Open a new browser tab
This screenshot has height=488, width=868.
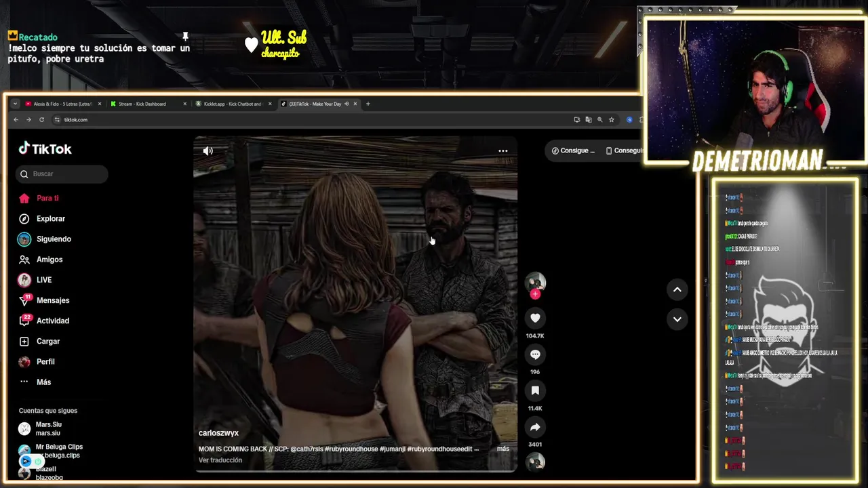click(x=368, y=104)
